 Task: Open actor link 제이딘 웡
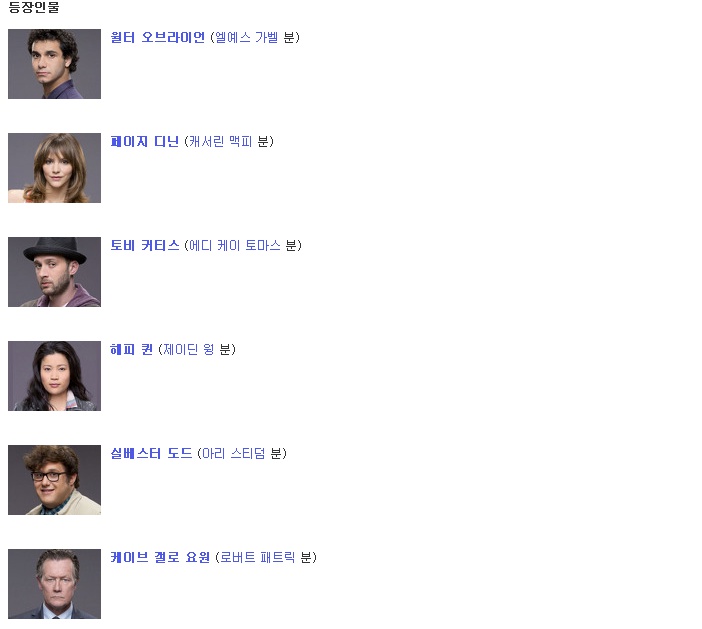188,349
